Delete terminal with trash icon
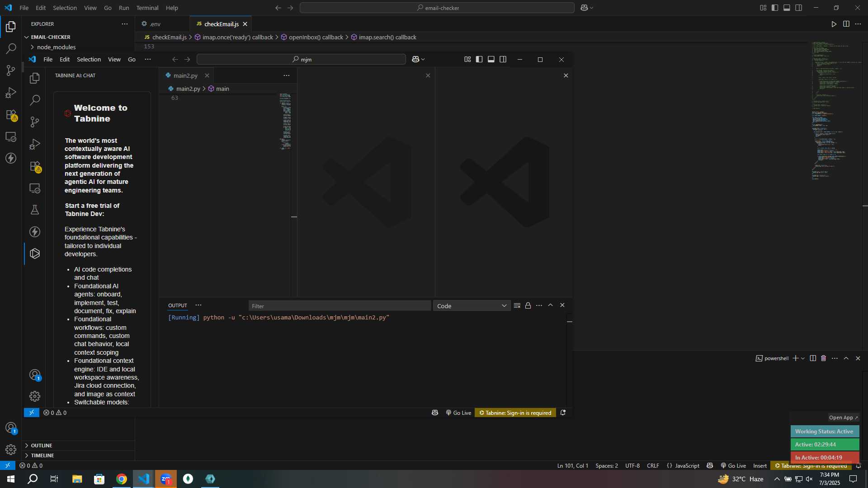 [x=824, y=358]
